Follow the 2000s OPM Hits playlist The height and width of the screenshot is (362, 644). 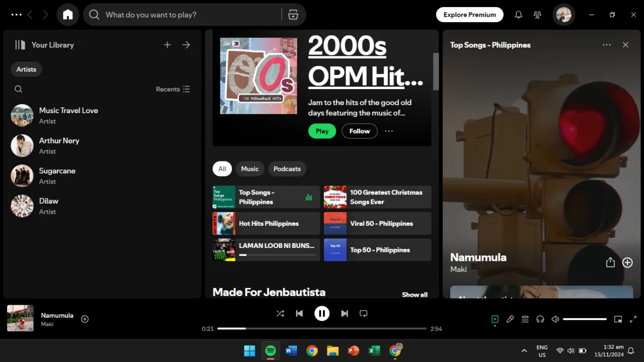click(x=360, y=131)
